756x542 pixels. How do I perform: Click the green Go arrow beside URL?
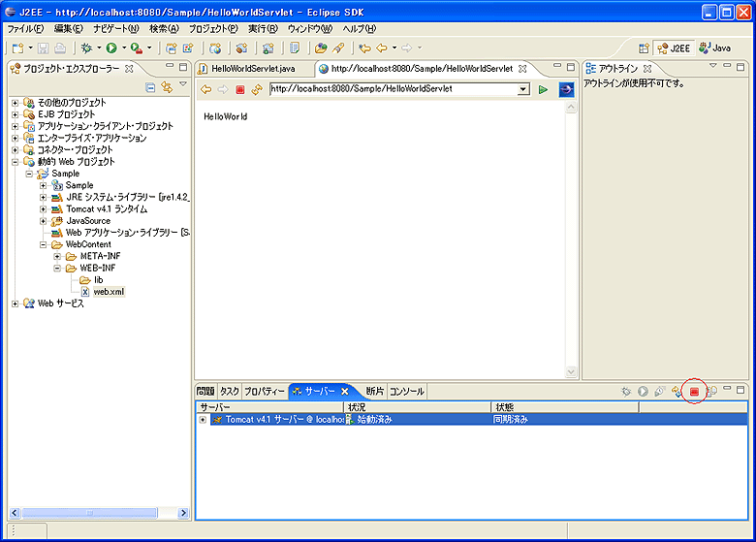(x=543, y=89)
